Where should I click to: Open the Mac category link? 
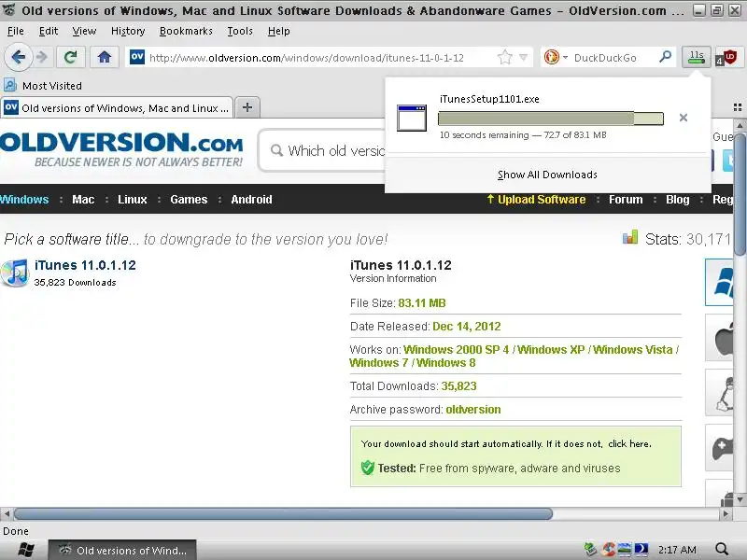coord(83,199)
